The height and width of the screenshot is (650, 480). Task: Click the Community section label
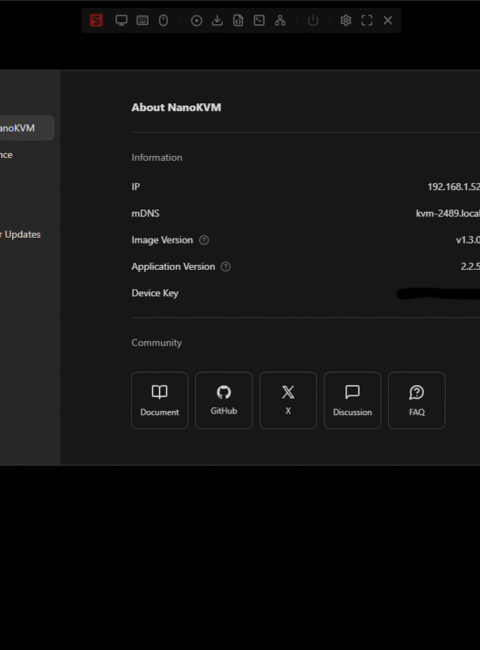point(157,343)
